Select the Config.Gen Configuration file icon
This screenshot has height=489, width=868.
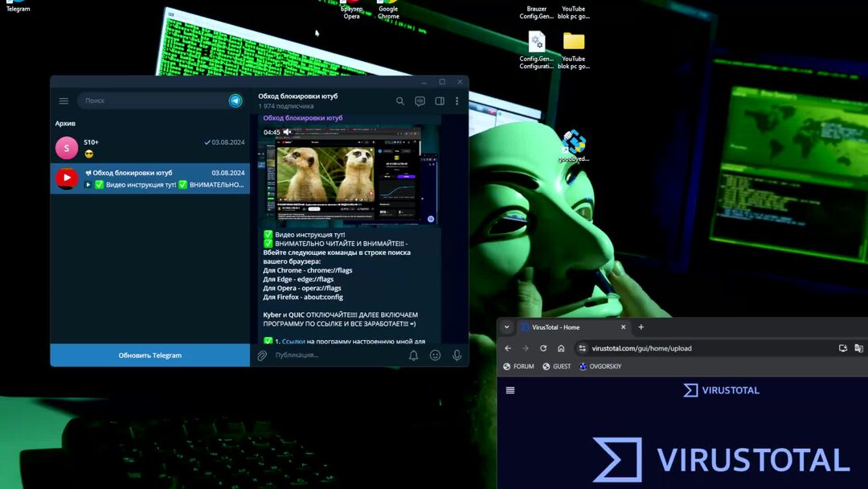point(536,51)
